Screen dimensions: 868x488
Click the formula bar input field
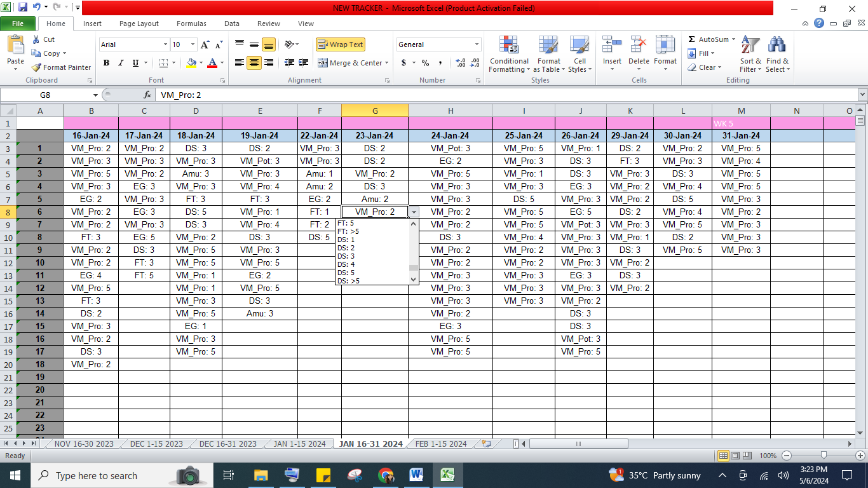point(506,95)
